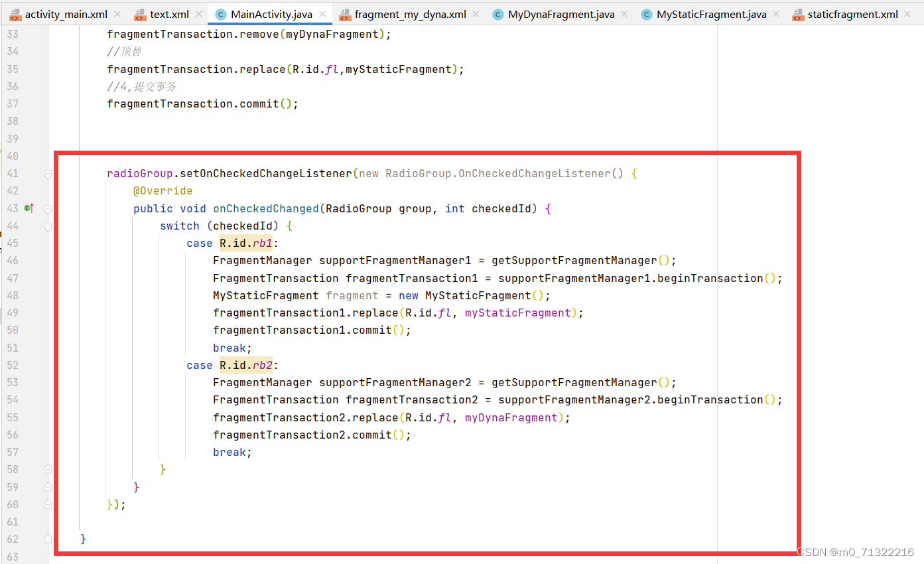The height and width of the screenshot is (564, 924).
Task: Click the Java class icon on MyStaticFragment.java tab
Action: tap(646, 13)
